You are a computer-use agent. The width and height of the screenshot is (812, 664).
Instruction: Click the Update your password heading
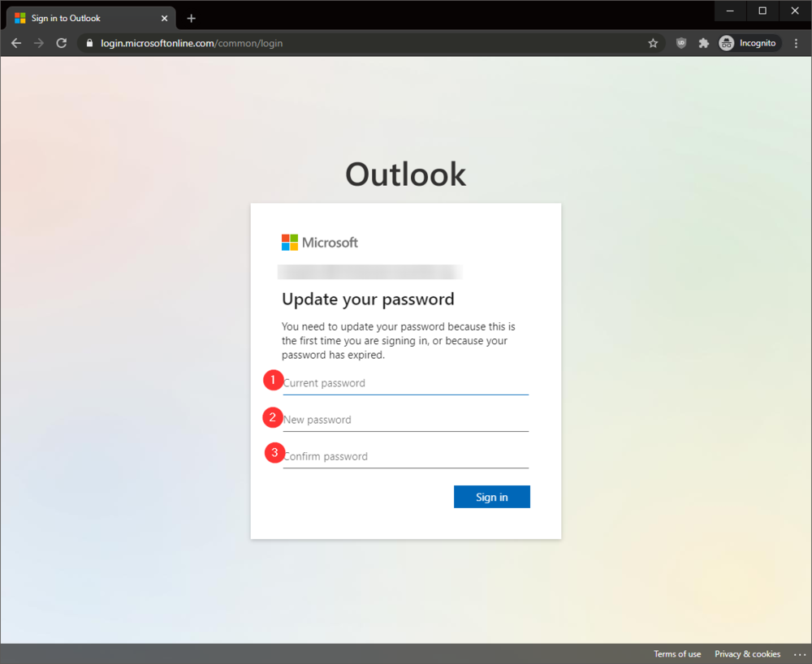(368, 300)
